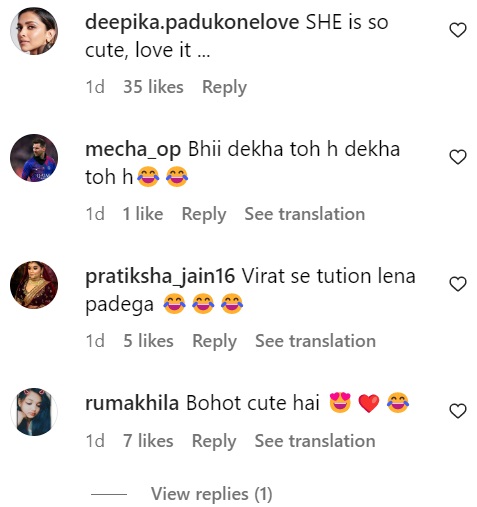Open the mecha_op username link
477x507 pixels.
coord(133,150)
